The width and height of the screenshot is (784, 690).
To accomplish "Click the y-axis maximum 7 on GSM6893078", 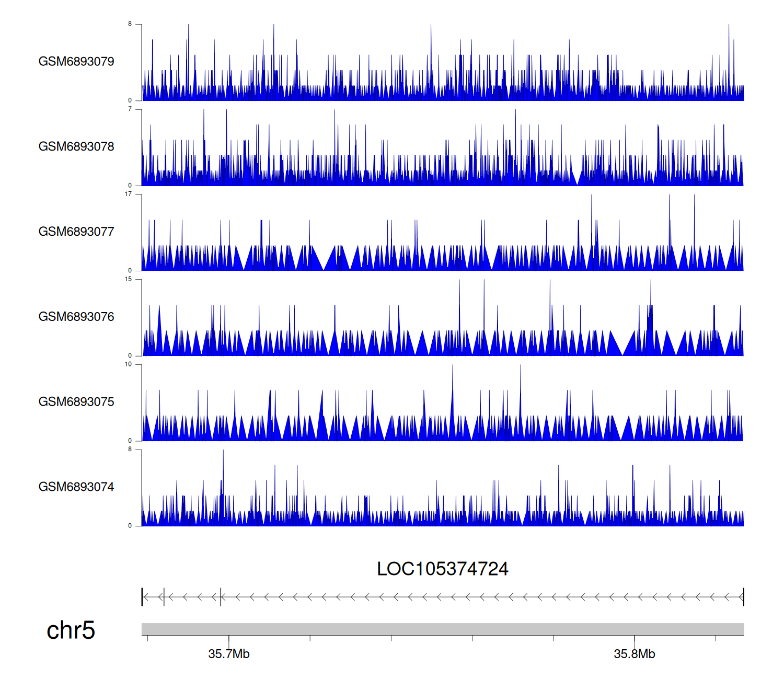I will [x=130, y=109].
